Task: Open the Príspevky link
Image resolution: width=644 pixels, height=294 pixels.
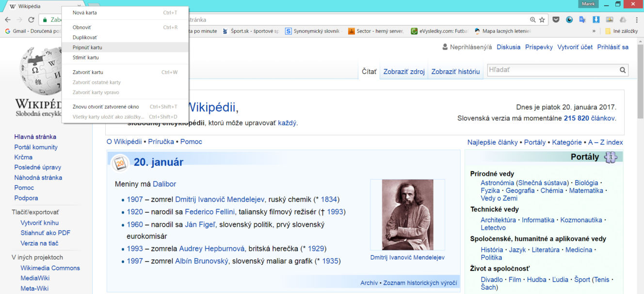Action: 539,47
